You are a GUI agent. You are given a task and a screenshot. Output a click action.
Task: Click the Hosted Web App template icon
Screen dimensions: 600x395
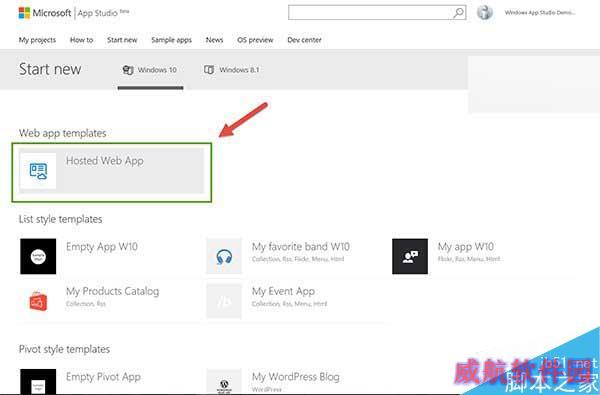[x=38, y=171]
